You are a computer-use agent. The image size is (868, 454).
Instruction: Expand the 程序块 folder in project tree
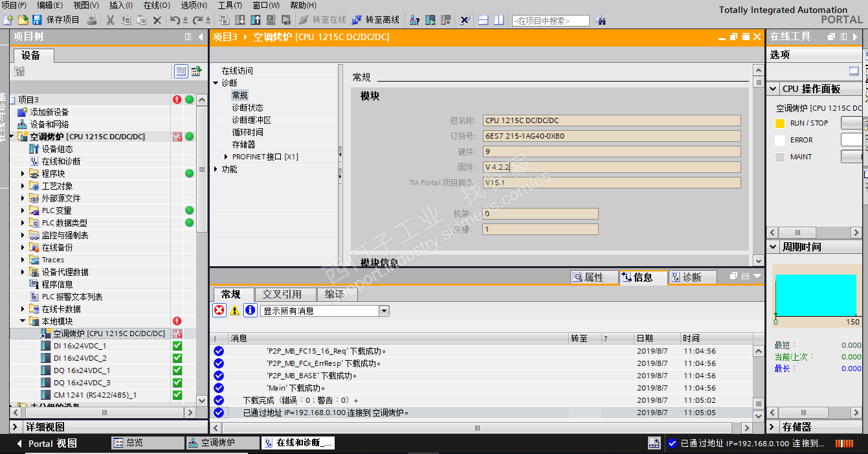[x=23, y=174]
